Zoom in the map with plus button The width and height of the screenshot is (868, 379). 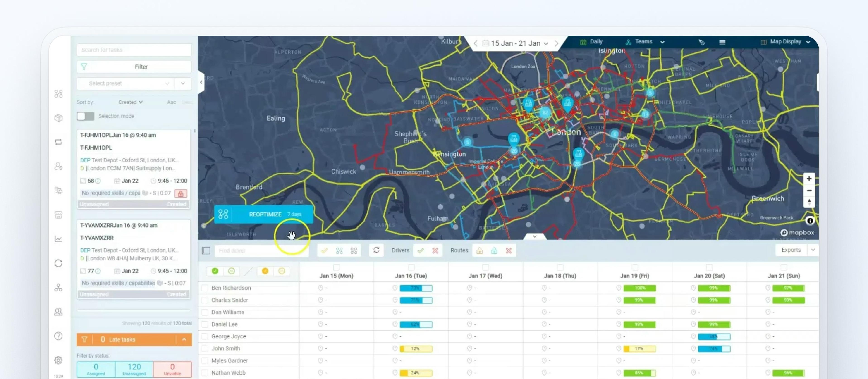(x=809, y=179)
